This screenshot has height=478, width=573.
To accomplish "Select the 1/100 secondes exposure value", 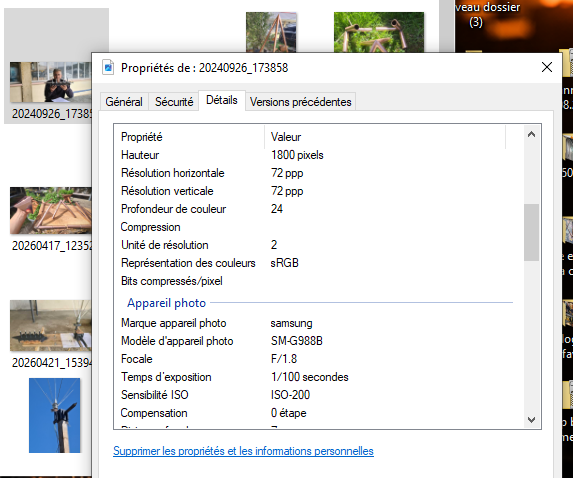I will (310, 377).
